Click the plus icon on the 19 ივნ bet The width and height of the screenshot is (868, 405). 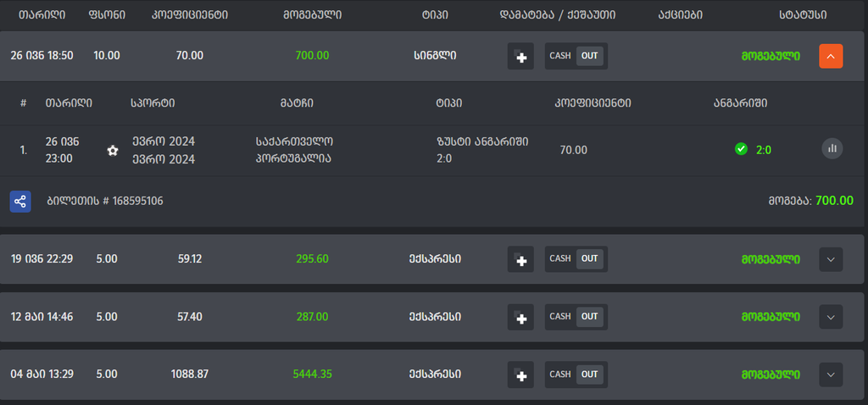(x=520, y=259)
